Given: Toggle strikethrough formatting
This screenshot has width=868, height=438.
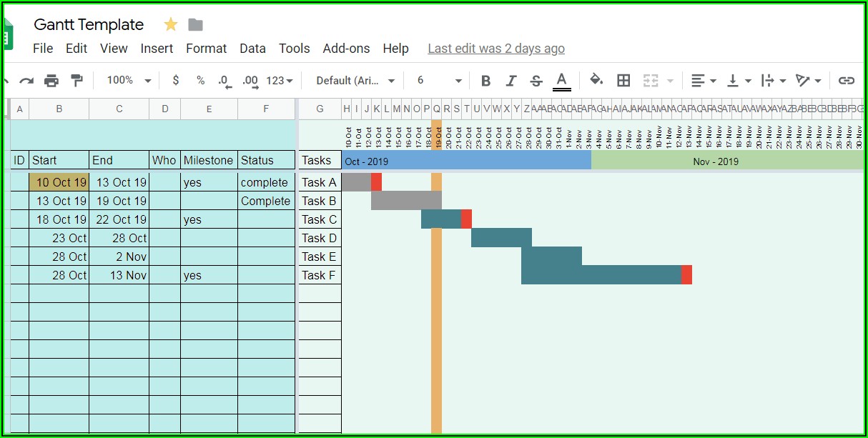Looking at the screenshot, I should pyautogui.click(x=536, y=81).
